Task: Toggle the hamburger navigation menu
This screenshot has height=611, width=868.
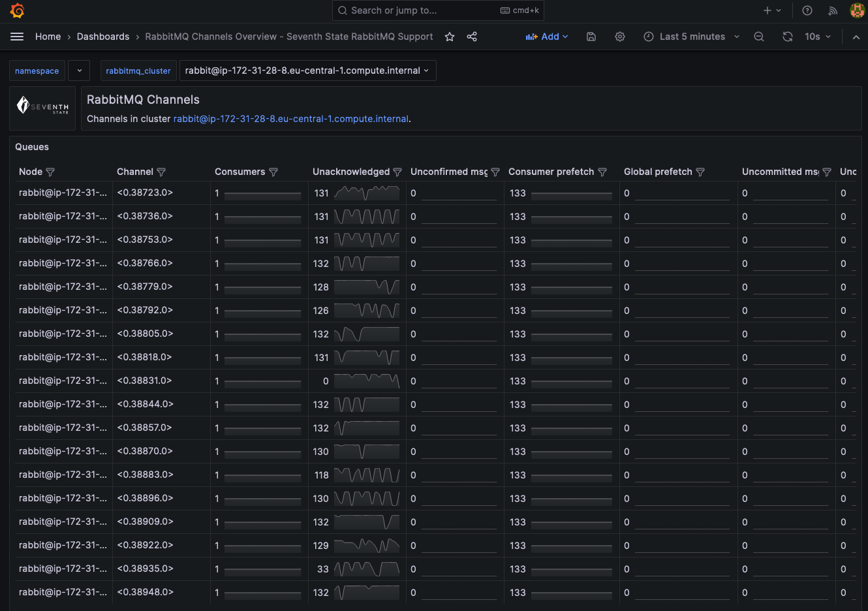Action: point(17,37)
